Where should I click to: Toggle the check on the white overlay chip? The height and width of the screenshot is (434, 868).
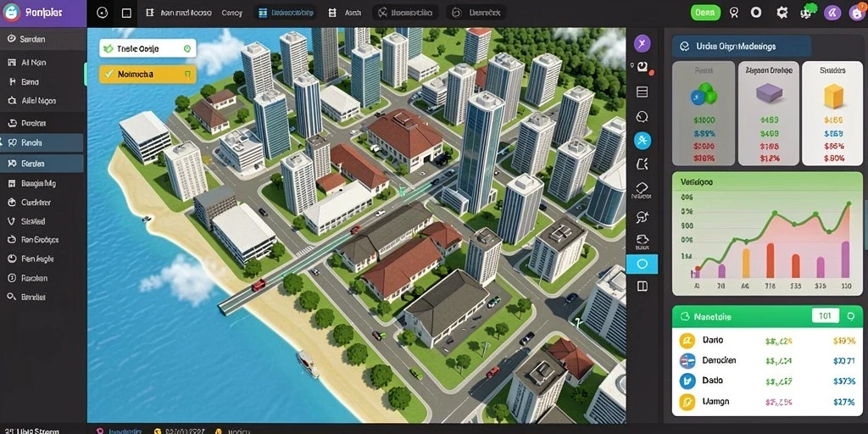pos(108,48)
